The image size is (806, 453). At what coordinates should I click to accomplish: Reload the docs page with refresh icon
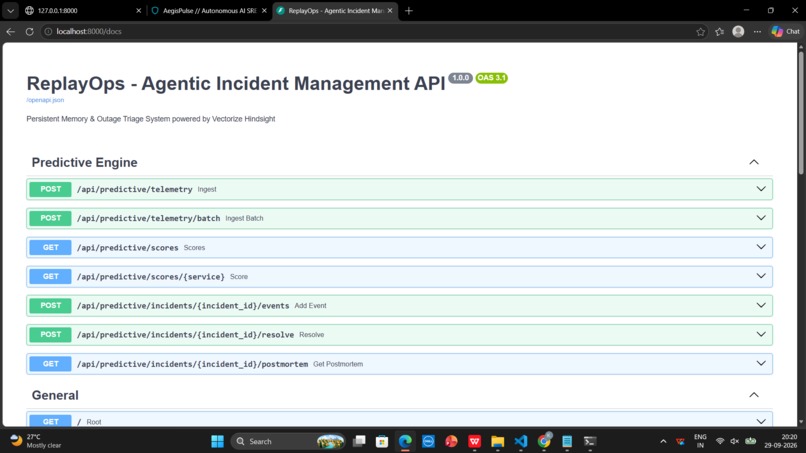coord(29,31)
